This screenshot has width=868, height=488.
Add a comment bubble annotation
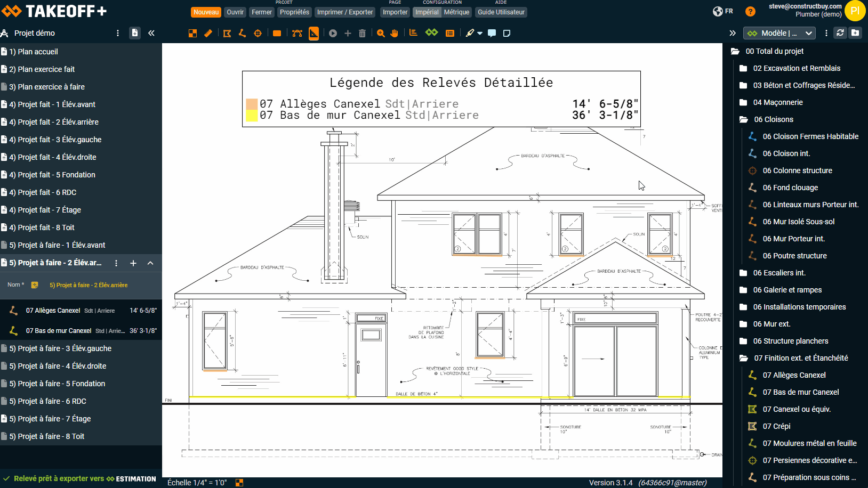[492, 33]
